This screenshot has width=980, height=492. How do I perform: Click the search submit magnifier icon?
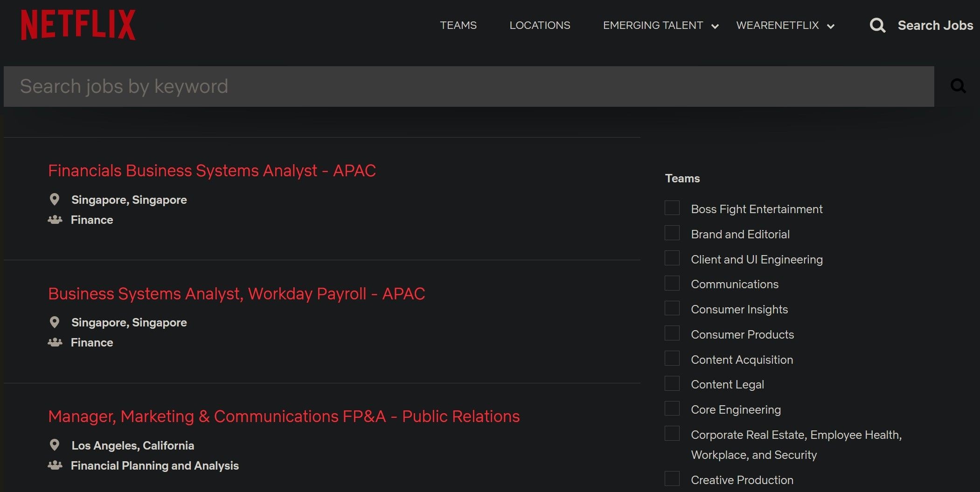point(958,86)
